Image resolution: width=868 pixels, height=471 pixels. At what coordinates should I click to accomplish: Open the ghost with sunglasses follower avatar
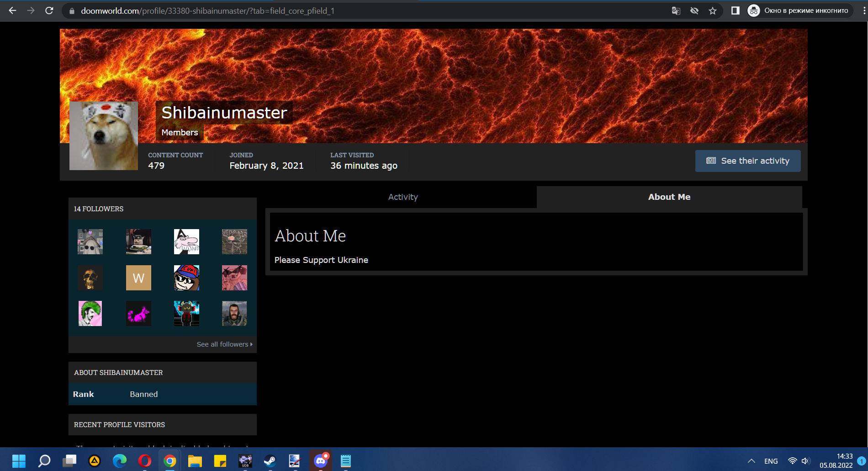(x=90, y=242)
